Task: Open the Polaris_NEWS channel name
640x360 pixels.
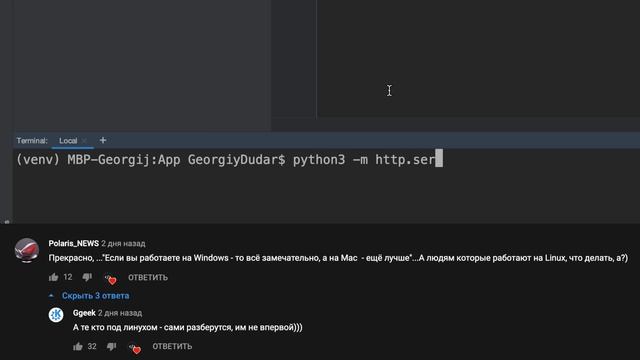Action: (73, 243)
